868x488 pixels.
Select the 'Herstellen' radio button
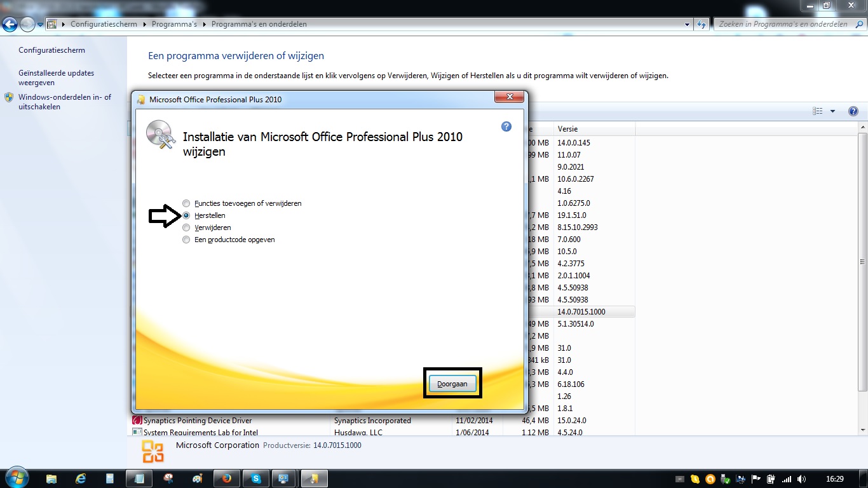pyautogui.click(x=186, y=215)
